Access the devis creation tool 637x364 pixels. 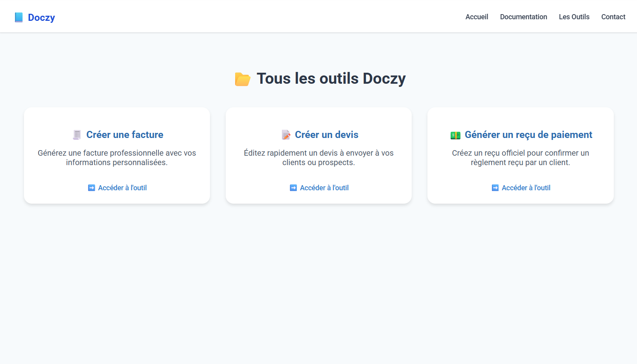point(324,188)
